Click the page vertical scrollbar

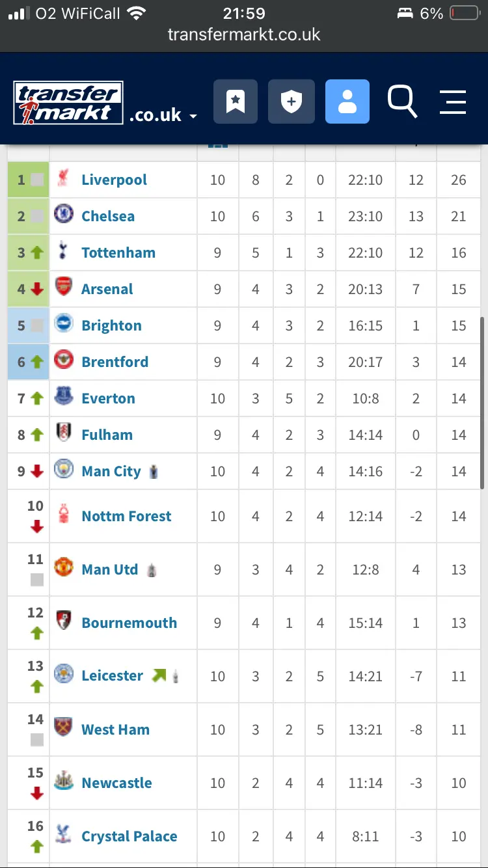(481, 403)
